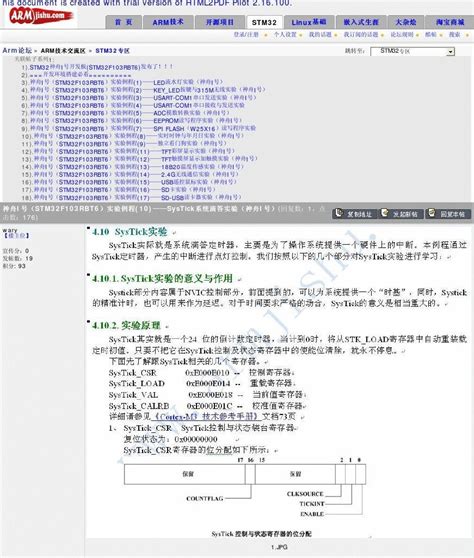Open example (12) TFT触摸屏 link

145,159
